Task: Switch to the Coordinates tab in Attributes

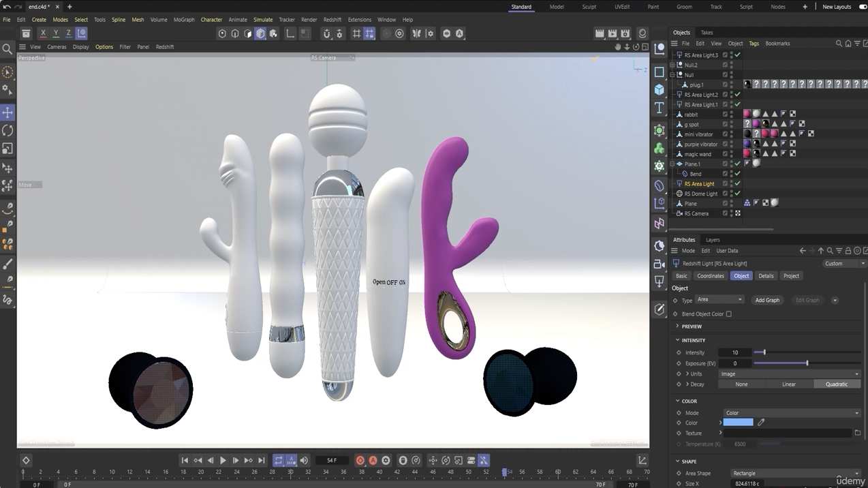Action: click(710, 275)
